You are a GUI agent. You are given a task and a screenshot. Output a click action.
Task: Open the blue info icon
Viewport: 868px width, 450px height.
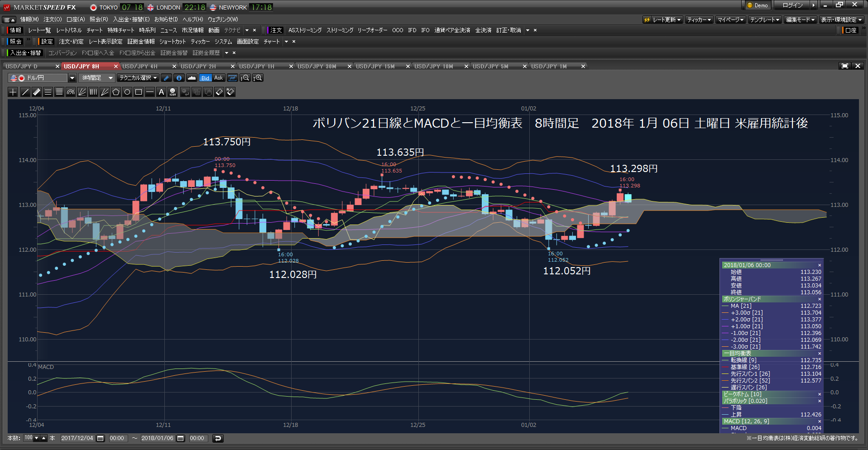179,78
